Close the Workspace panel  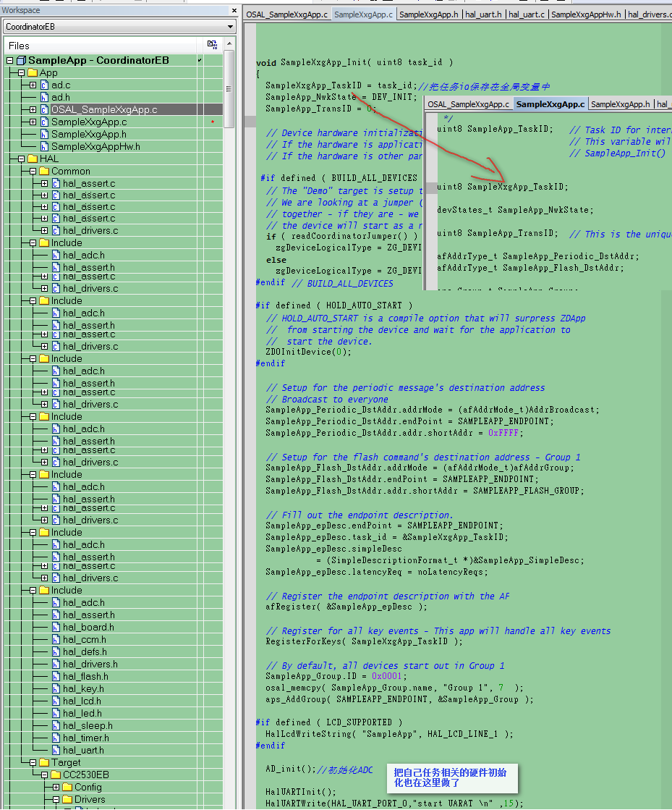point(234,10)
